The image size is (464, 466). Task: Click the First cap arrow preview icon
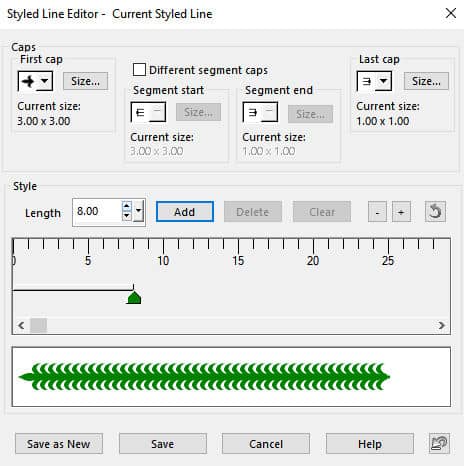(28, 81)
